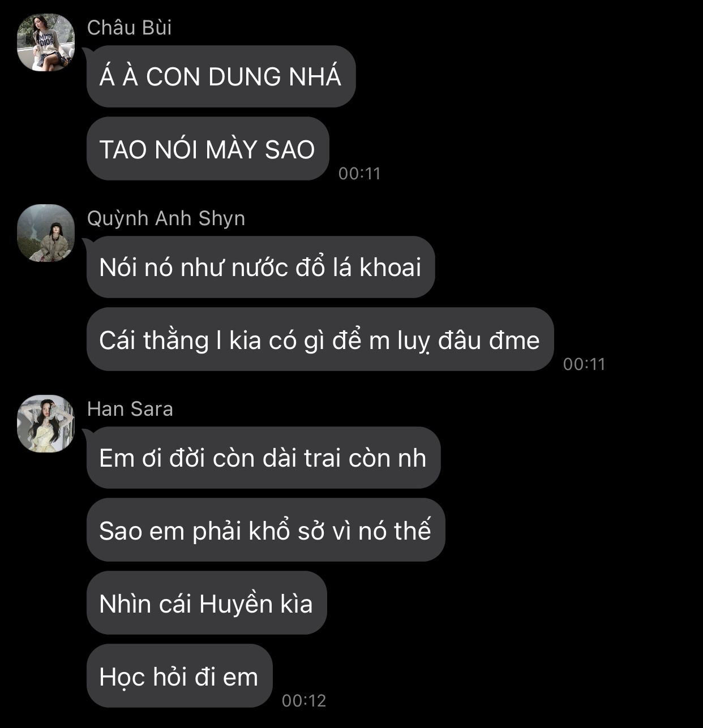
Task: Select the message 'Á À CON DUNG NHÁ'
Action: point(221,76)
